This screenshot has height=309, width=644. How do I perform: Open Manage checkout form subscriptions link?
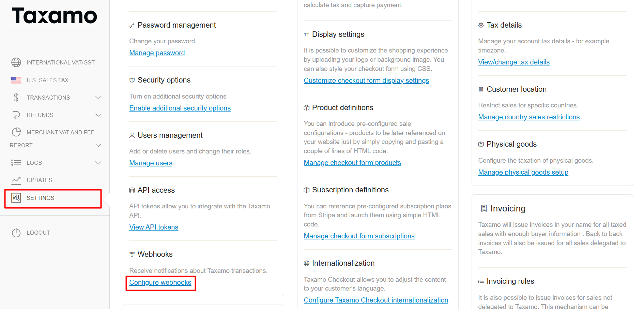pos(359,236)
